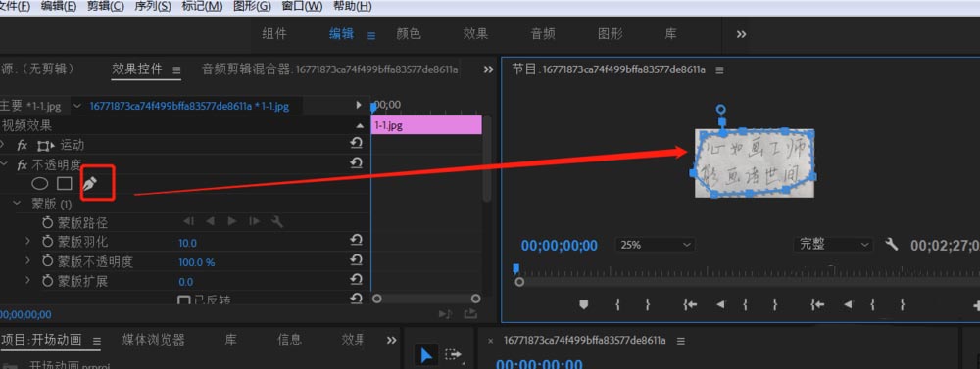Toggle animation stopwatch for 蒙版不透明度
This screenshot has width=980, height=369.
[x=47, y=261]
